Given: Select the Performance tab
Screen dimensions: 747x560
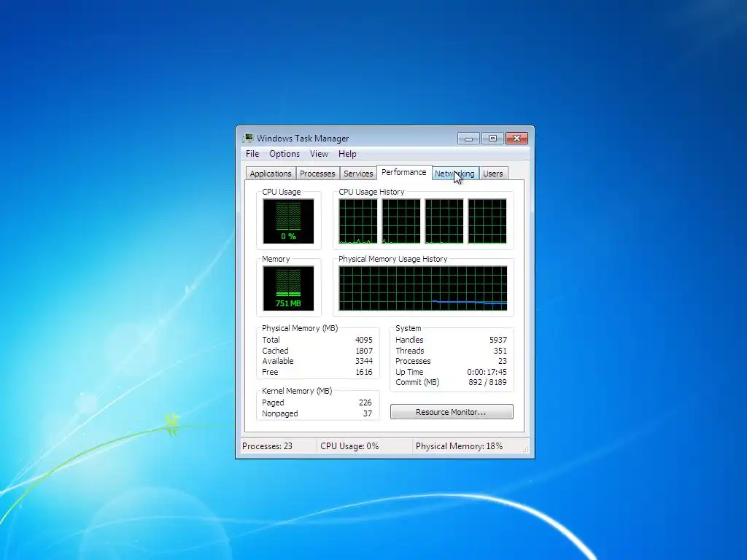Looking at the screenshot, I should click(404, 172).
